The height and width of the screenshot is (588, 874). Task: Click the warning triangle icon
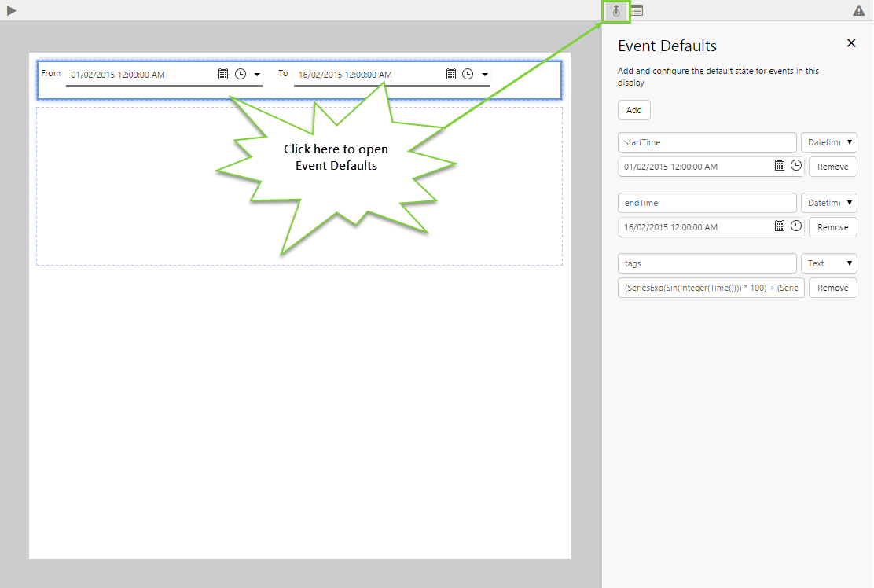859,11
